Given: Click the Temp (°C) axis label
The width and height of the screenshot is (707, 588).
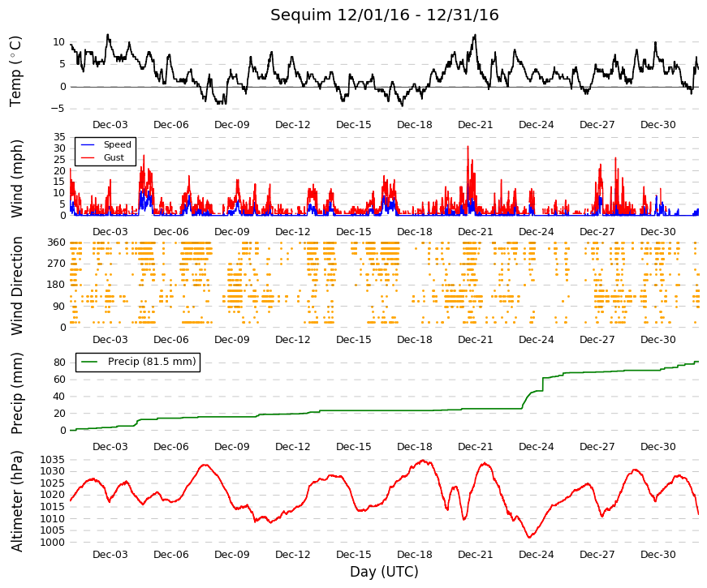Looking at the screenshot, I should 15,71.
